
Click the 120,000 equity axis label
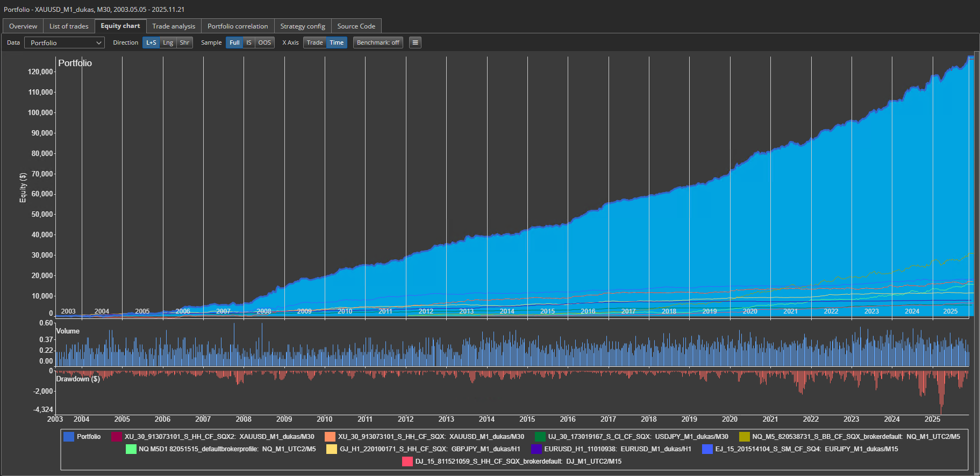40,72
